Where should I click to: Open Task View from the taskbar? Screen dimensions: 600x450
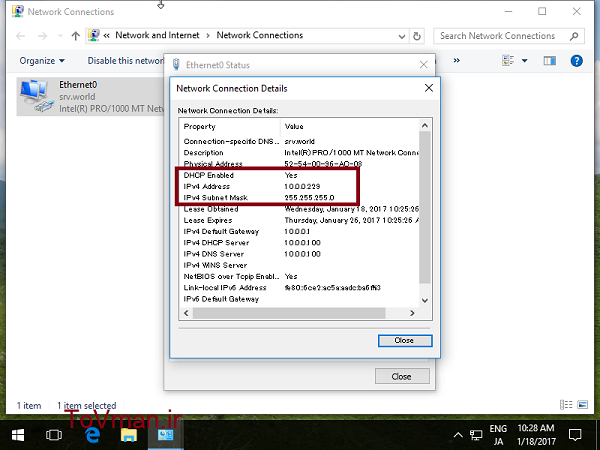56,435
